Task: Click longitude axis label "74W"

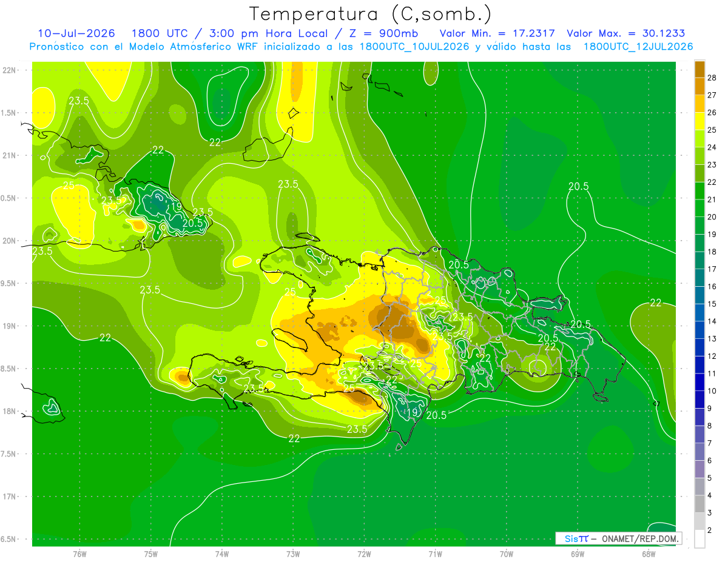Action: (222, 554)
